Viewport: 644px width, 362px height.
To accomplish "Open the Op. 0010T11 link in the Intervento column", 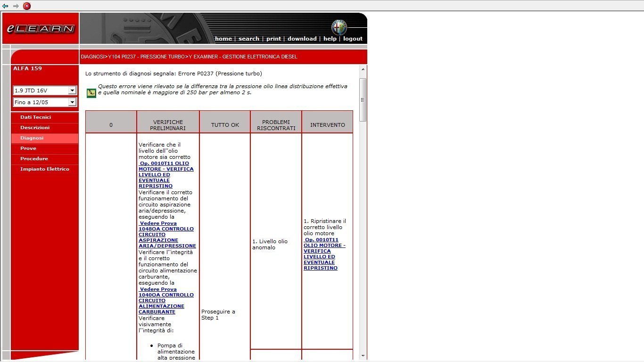I will tap(324, 254).
